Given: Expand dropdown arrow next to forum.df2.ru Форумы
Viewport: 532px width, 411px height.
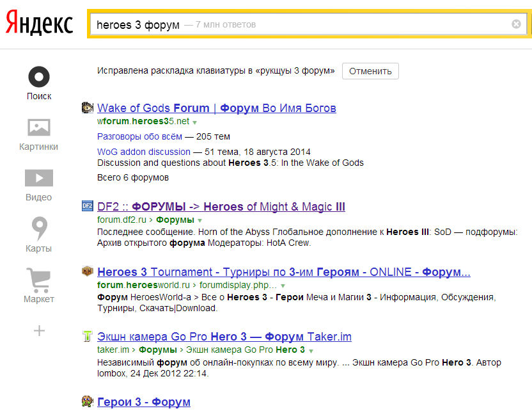Looking at the screenshot, I should (x=200, y=220).
